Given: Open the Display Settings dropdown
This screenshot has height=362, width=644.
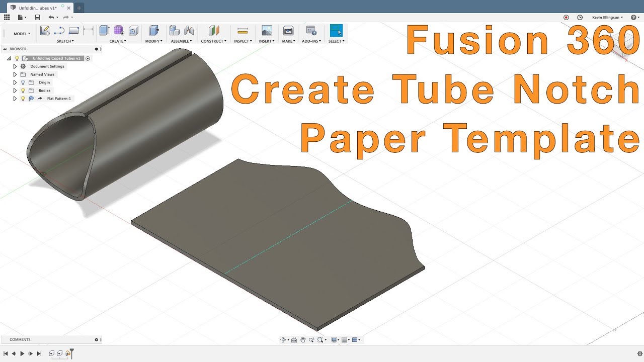Looking at the screenshot, I should pyautogui.click(x=335, y=340).
